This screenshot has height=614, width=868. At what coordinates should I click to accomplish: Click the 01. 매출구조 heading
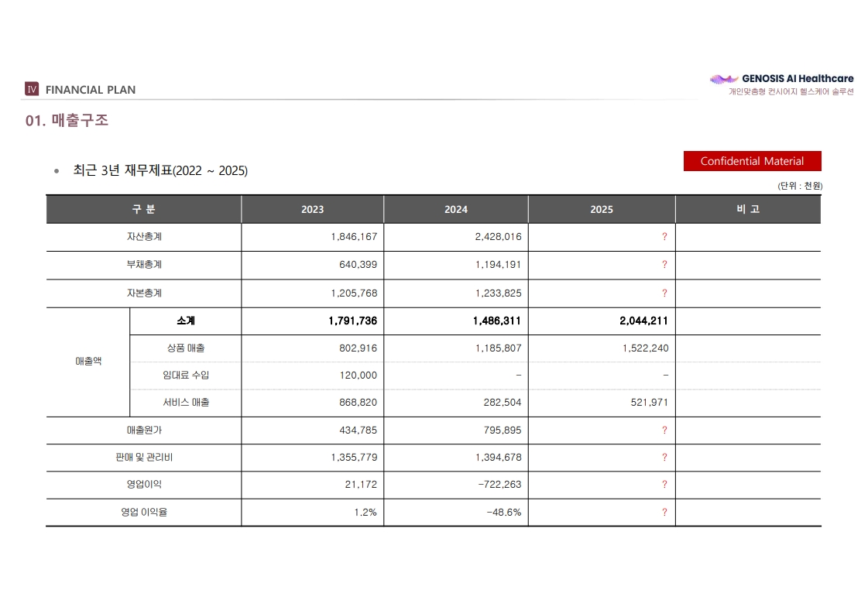[67, 120]
